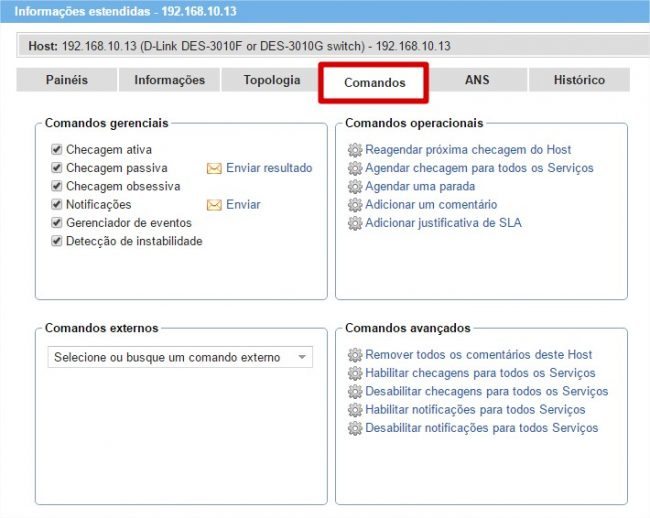Click gear icon beside Desabilitar notificações para todos
This screenshot has height=518, width=650.
point(354,428)
